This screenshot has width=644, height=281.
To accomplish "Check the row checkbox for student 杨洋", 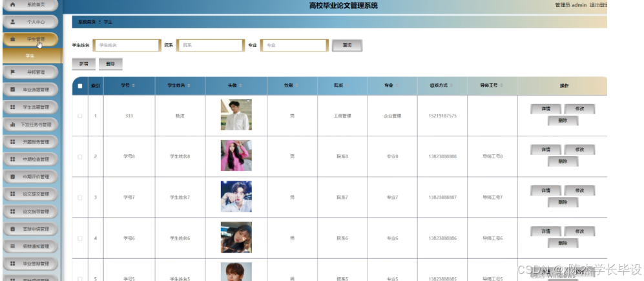I will tap(80, 116).
